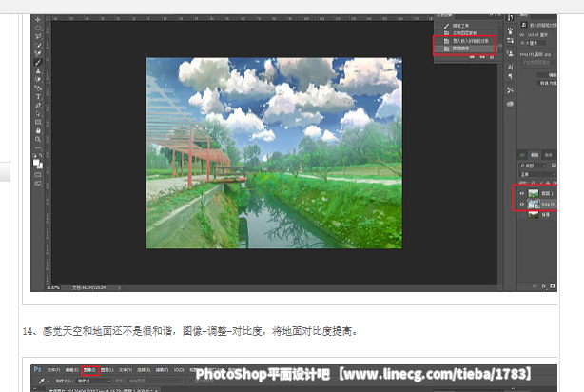Click the 转换为 button in Properties
This screenshot has width=584, height=392.
(x=547, y=83)
